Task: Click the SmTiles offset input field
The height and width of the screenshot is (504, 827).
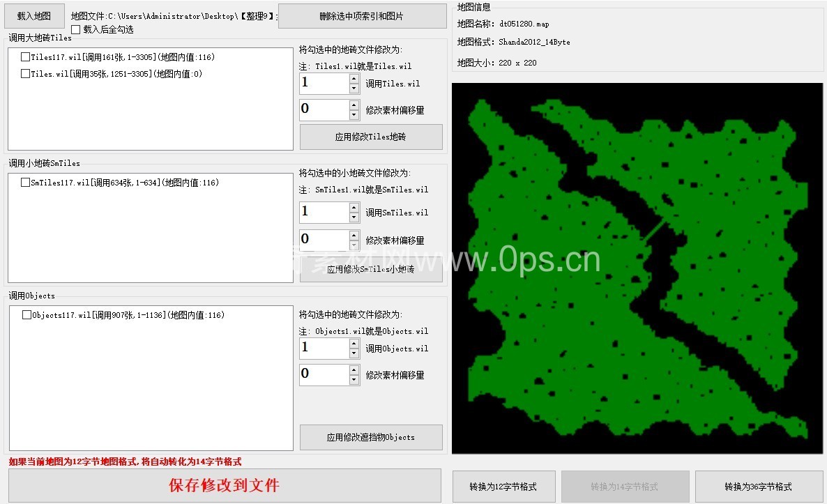Action: coord(324,240)
